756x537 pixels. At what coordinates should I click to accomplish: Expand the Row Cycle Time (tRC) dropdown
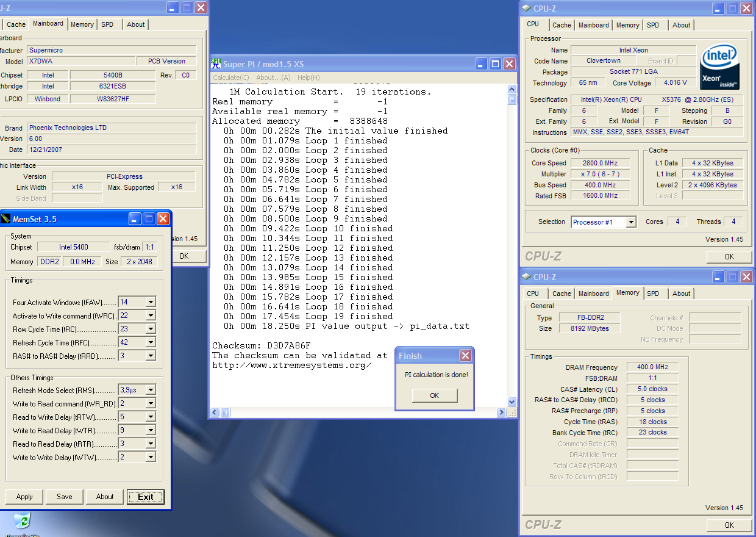coord(151,329)
